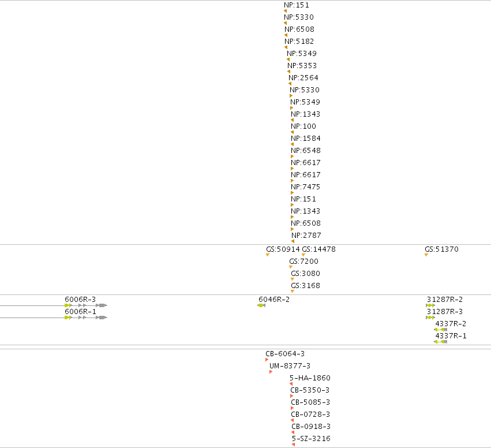491x448 pixels.
Task: Click the red marker under 5-HA-1860
Action: pos(291,384)
